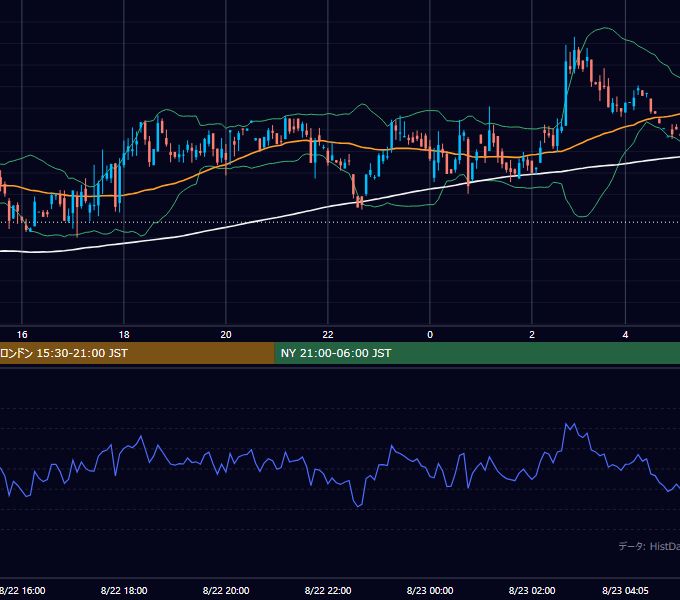Screen dimensions: 680x600
Task: Click the 8/22 20:00 date label
Action: [x=226, y=590]
